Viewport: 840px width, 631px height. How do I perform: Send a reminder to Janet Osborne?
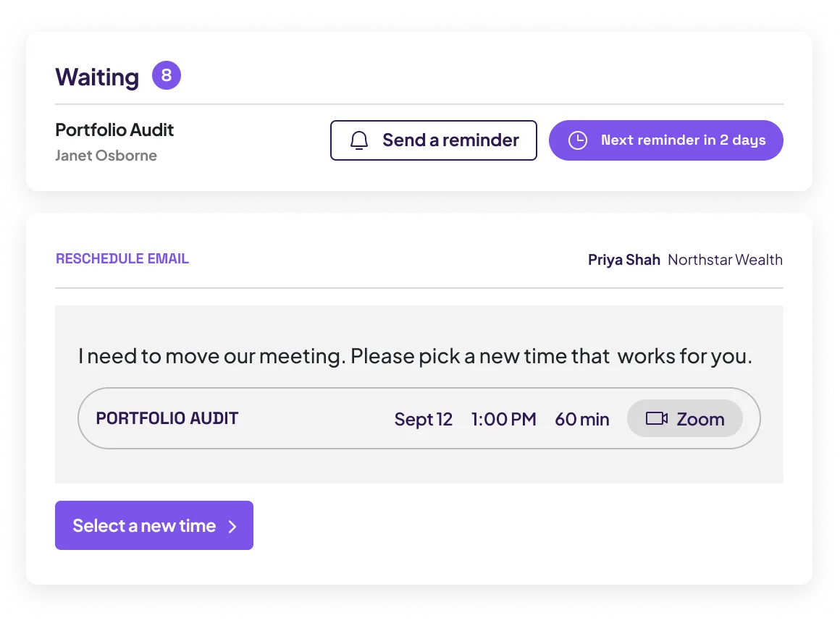click(x=433, y=140)
